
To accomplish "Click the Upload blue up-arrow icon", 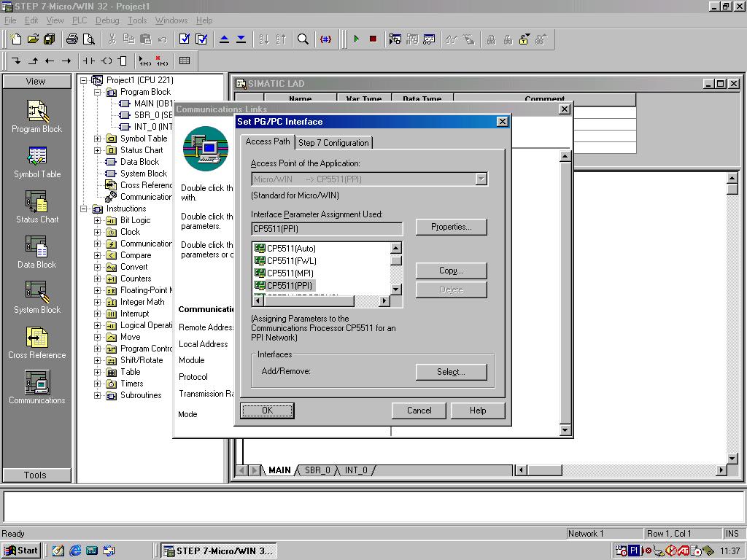I will [224, 39].
